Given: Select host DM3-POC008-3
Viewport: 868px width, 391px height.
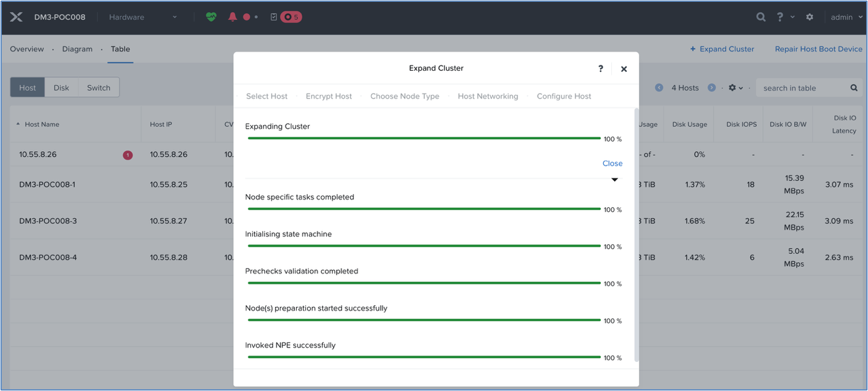Looking at the screenshot, I should click(48, 221).
